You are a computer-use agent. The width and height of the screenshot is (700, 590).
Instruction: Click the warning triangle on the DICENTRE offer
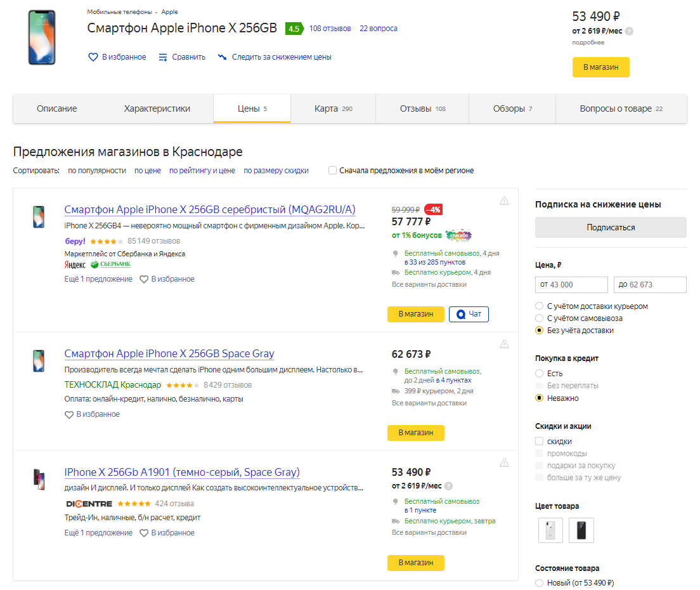504,462
